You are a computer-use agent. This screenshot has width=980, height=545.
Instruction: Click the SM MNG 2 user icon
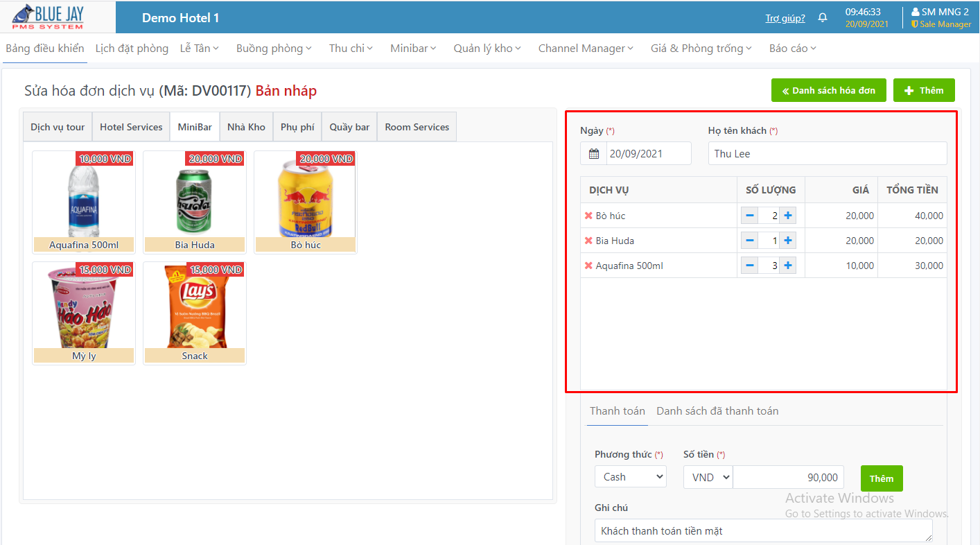point(916,12)
